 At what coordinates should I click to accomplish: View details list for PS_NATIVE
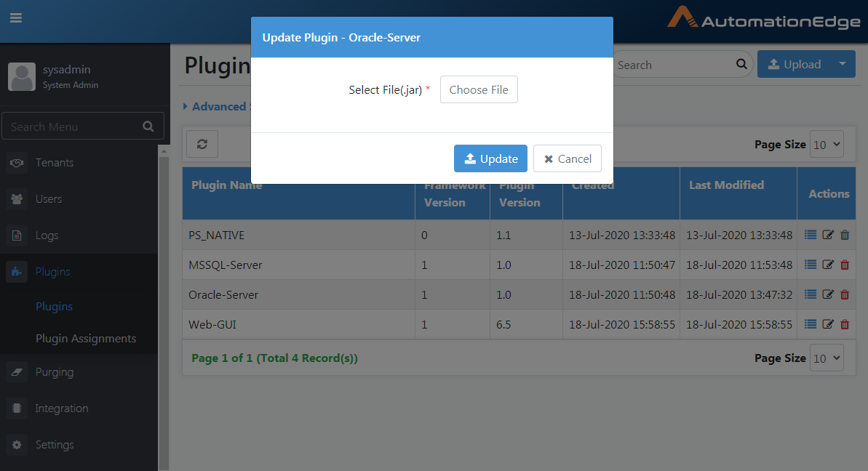coord(811,235)
